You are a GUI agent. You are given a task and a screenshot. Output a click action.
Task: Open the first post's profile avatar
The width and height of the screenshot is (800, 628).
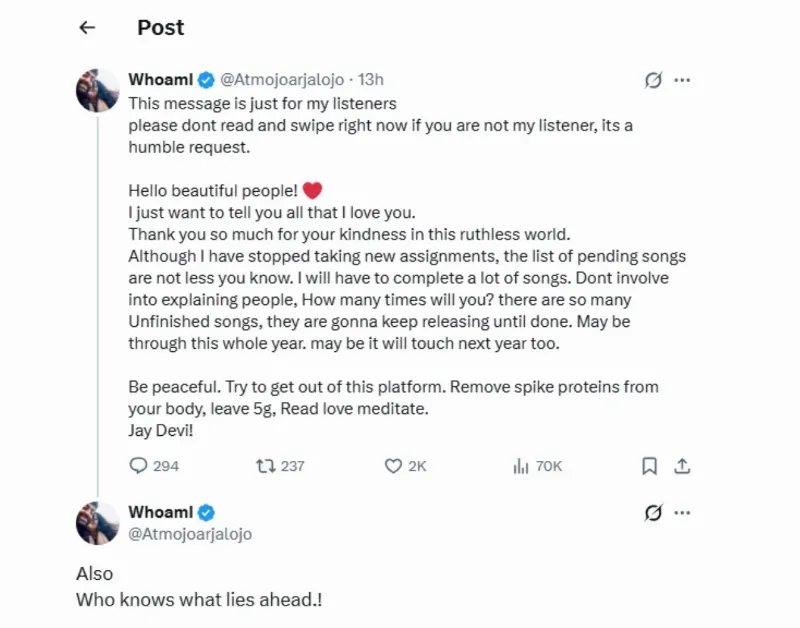point(98,91)
